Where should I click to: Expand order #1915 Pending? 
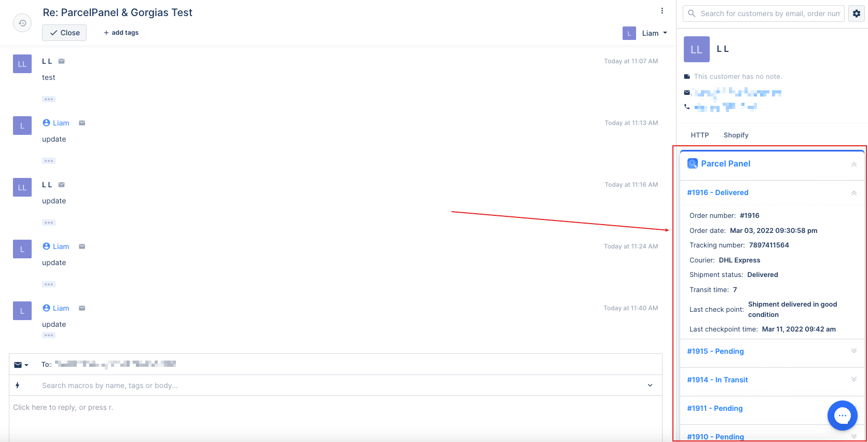click(x=853, y=351)
